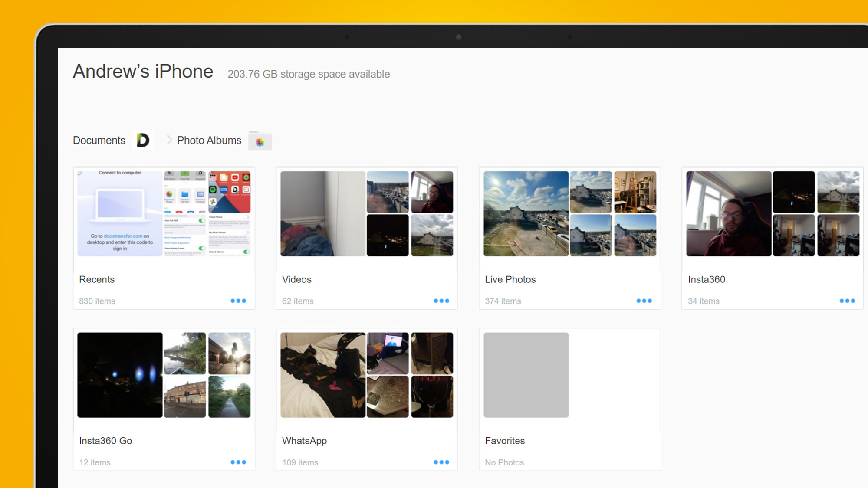Click the Photos app icon in breadcrumb
Screen dimensions: 868x488
[x=260, y=140]
